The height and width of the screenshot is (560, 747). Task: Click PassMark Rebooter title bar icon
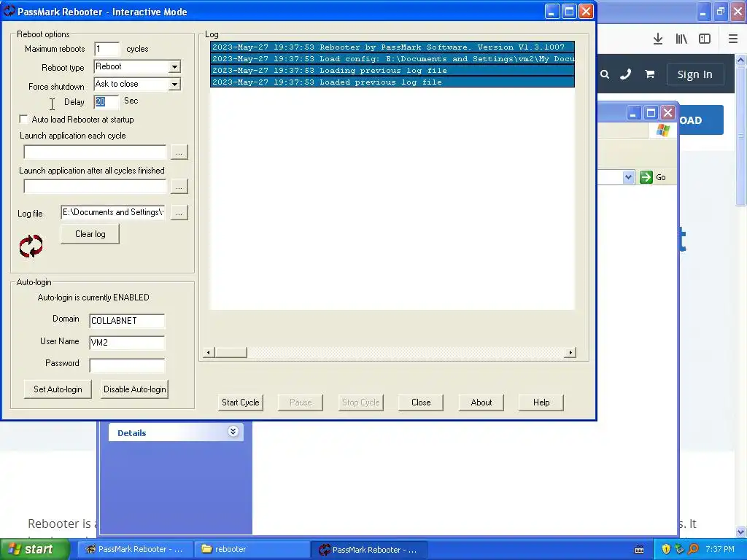(x=9, y=11)
